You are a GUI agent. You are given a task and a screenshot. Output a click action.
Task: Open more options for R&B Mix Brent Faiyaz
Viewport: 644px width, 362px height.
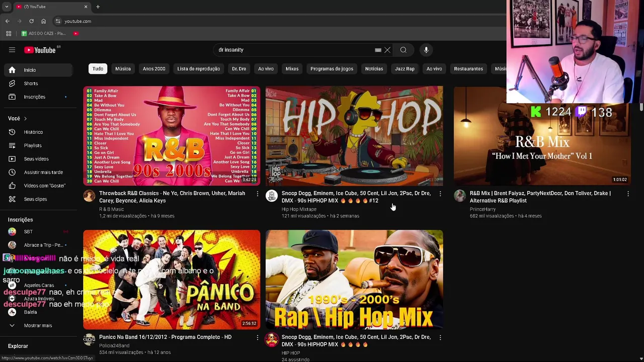tap(628, 194)
